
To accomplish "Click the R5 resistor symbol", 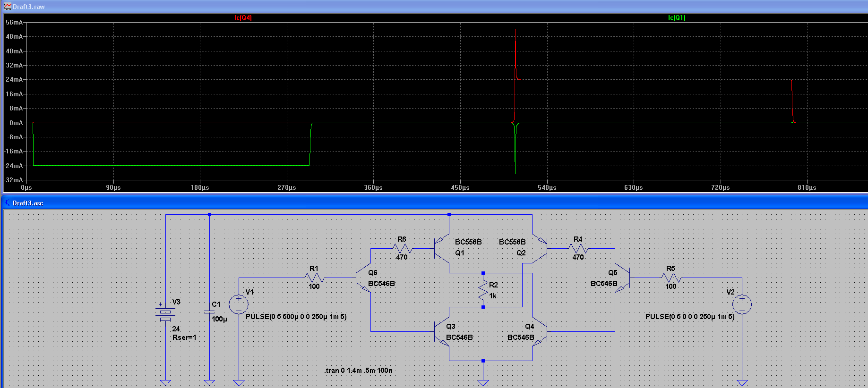I will click(671, 278).
